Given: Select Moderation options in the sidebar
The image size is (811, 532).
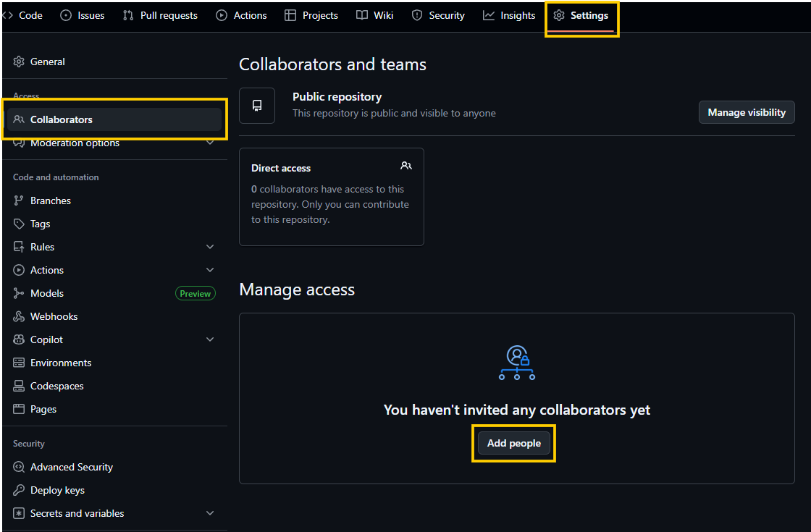Looking at the screenshot, I should coord(75,144).
